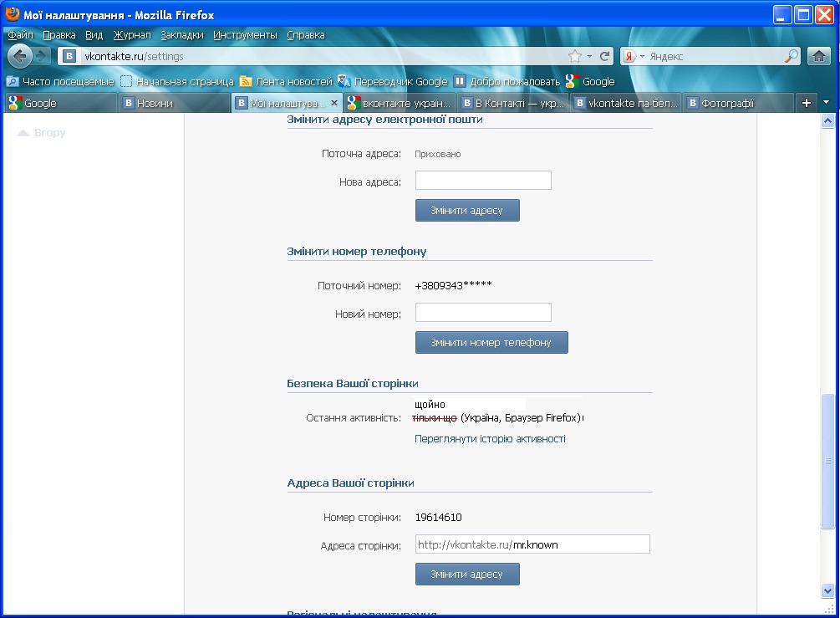This screenshot has width=840, height=618.
Task: Reload the page using the refresh icon
Action: pos(605,56)
